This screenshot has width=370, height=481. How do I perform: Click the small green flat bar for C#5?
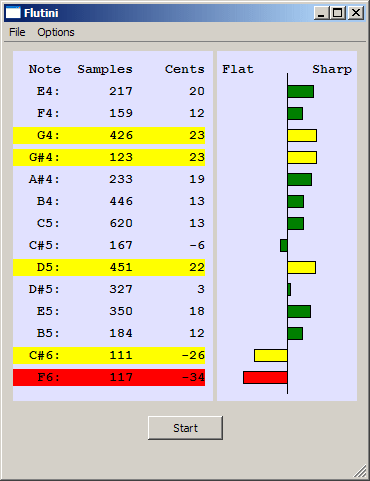284,246
